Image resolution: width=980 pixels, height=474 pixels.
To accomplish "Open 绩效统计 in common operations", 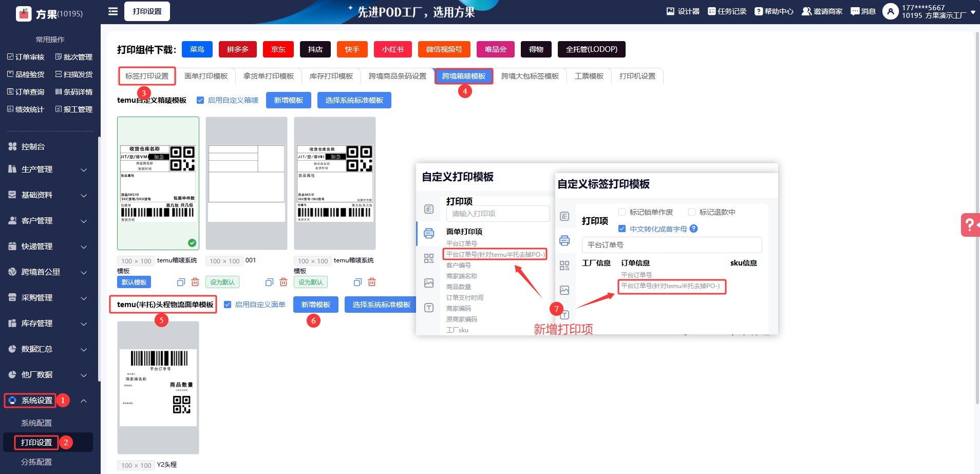I will pyautogui.click(x=26, y=109).
